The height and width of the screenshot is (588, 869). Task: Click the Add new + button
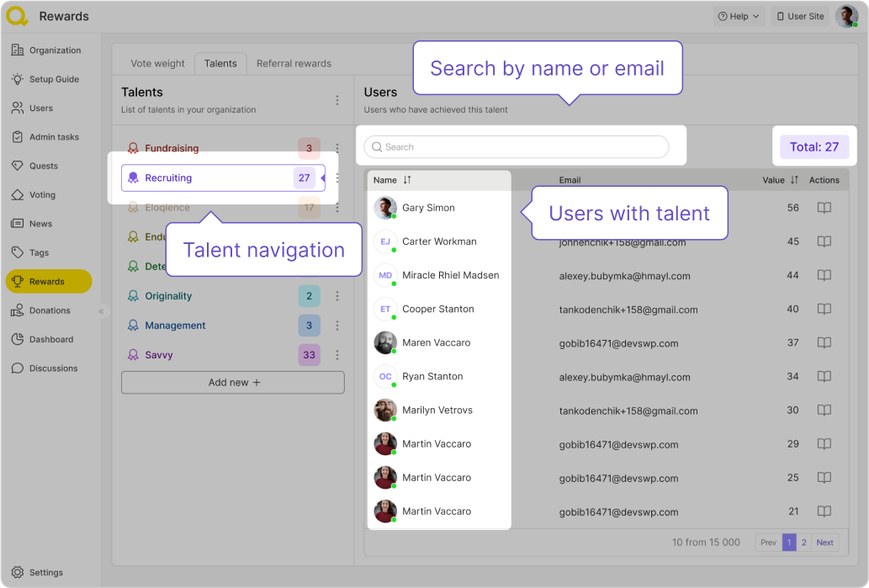tap(233, 382)
